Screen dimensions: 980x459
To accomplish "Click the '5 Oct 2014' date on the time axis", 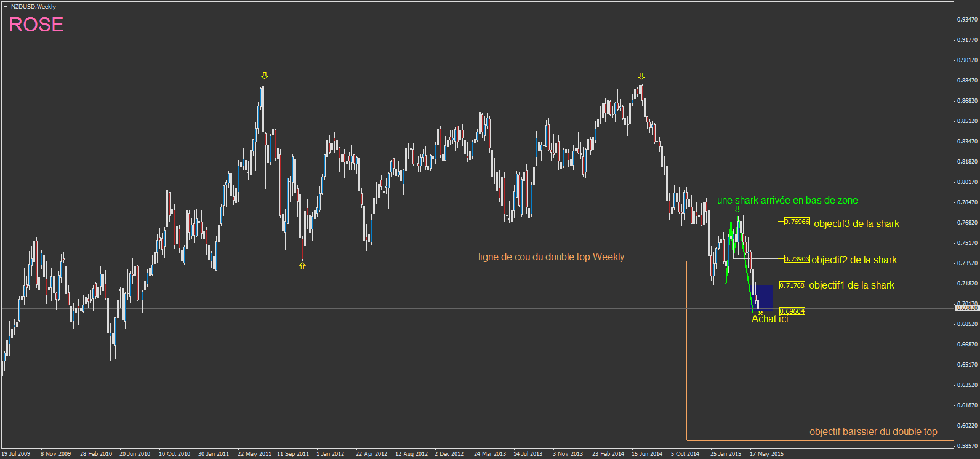I will pos(685,454).
